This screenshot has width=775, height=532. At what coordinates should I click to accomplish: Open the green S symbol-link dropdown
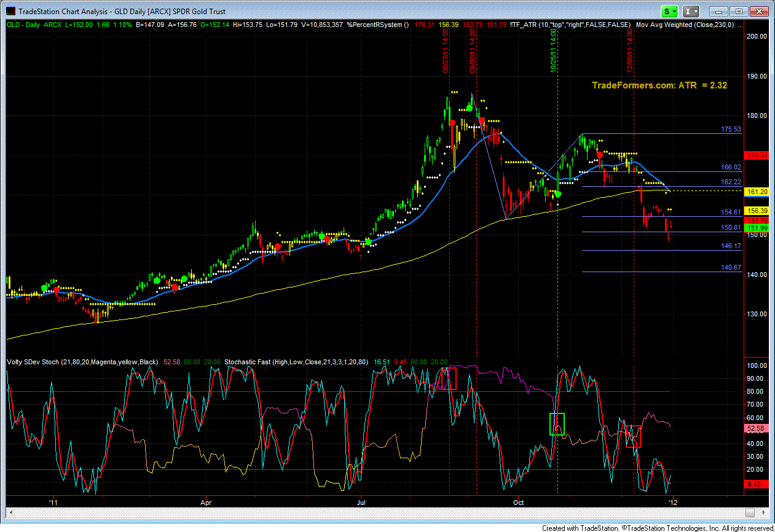[669, 11]
